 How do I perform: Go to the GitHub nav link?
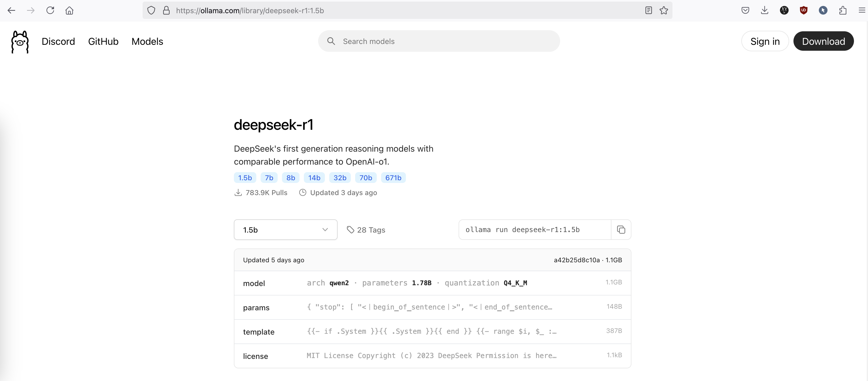pyautogui.click(x=103, y=41)
